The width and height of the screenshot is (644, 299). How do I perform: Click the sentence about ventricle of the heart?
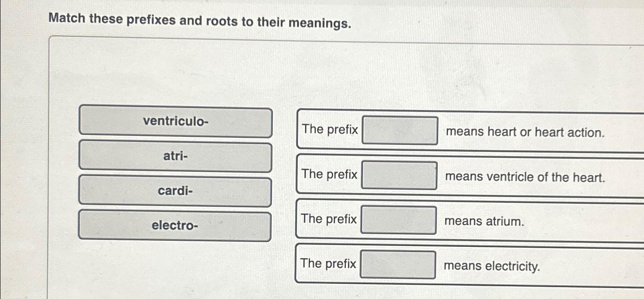click(467, 175)
